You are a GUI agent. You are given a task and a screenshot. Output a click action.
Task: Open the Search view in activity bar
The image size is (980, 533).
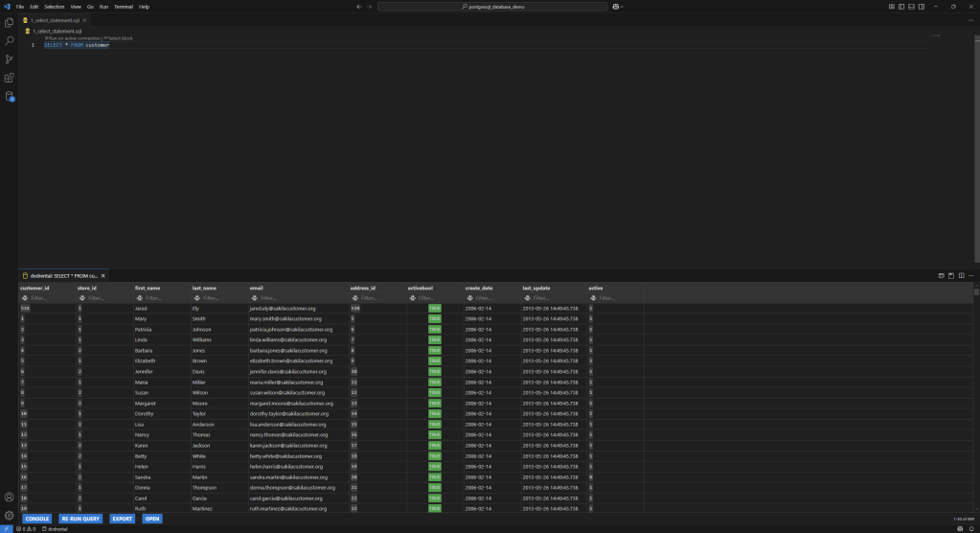pos(10,40)
